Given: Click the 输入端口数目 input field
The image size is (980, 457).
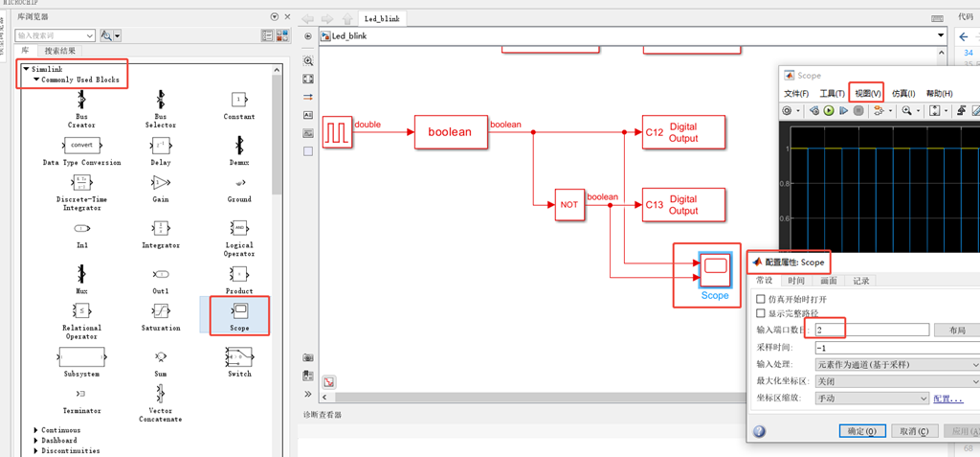Looking at the screenshot, I should [x=873, y=330].
